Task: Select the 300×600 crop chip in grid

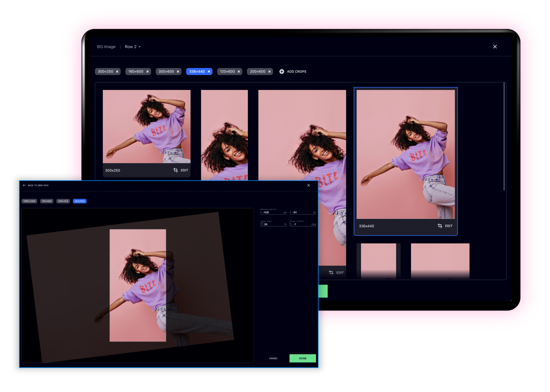Action: point(166,71)
